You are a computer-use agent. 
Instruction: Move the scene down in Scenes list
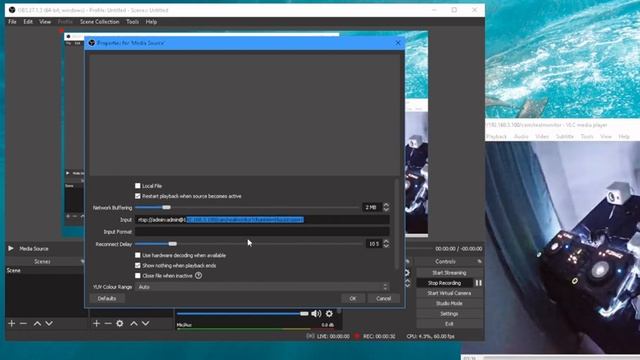pos(49,324)
